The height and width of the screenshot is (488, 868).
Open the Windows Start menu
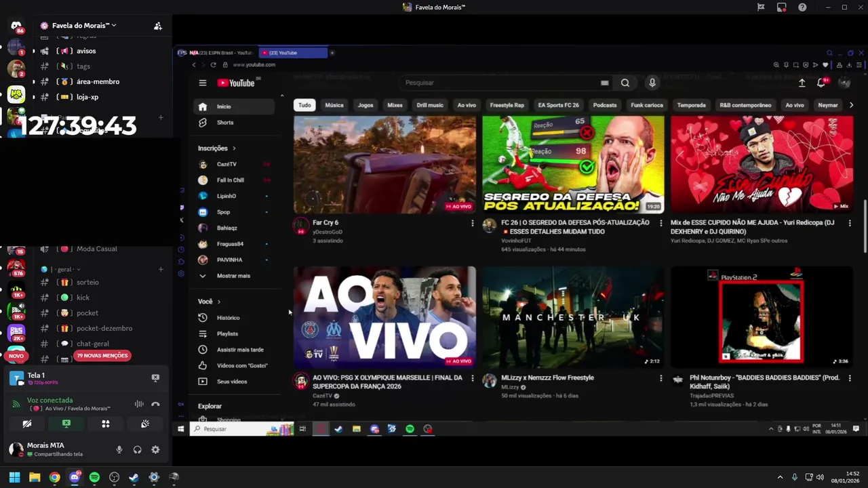(x=14, y=477)
